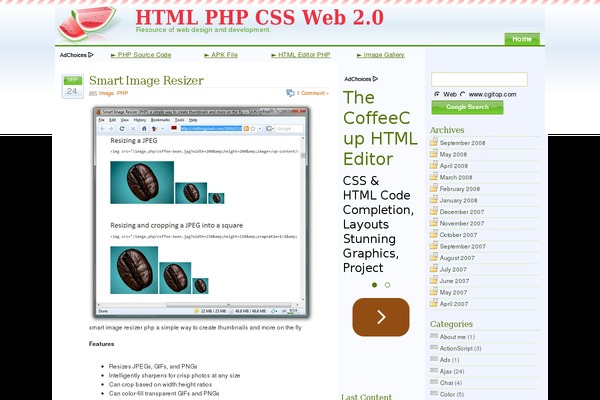Open the Image Gallery ad link
This screenshot has width=600, height=400.
pyautogui.click(x=381, y=55)
